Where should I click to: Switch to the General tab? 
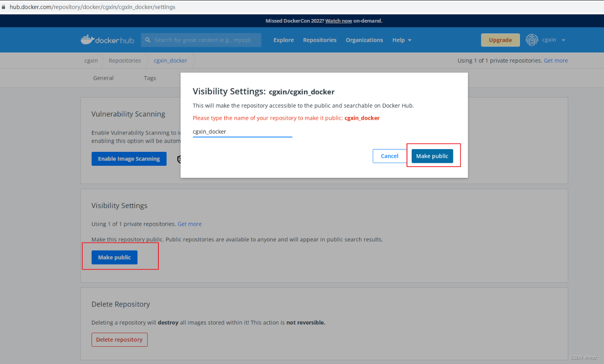pyautogui.click(x=103, y=78)
